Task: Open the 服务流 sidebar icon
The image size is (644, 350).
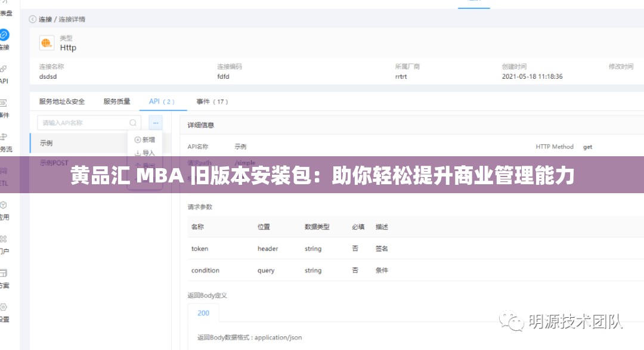Action: click(4, 137)
